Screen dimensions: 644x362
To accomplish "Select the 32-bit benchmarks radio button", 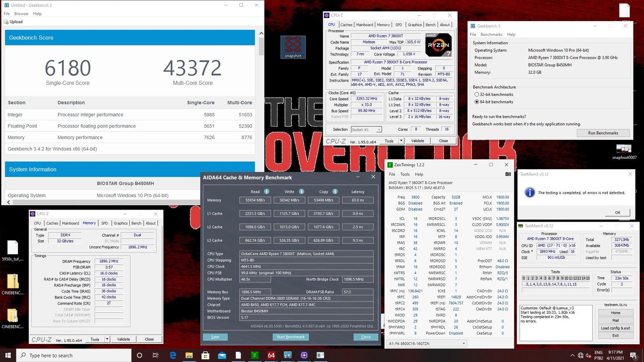I will click(x=477, y=95).
